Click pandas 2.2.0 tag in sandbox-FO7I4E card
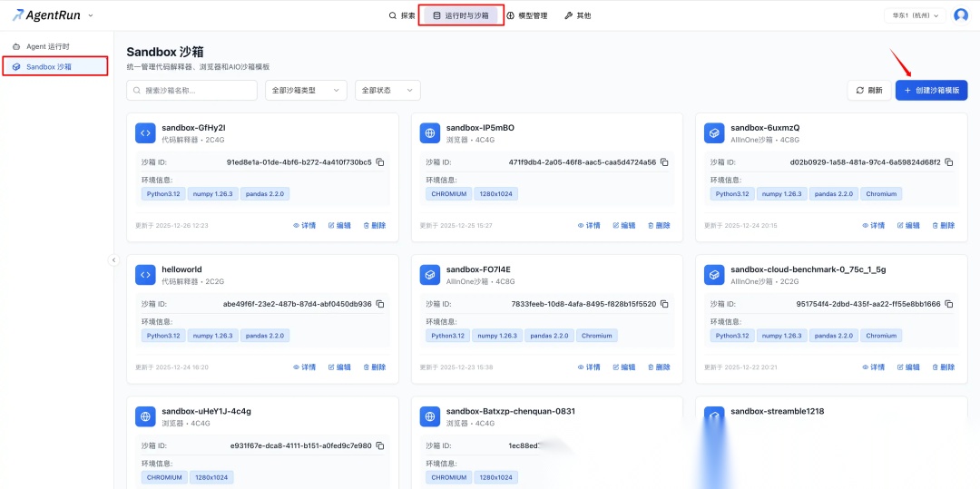The height and width of the screenshot is (489, 980). pos(549,336)
